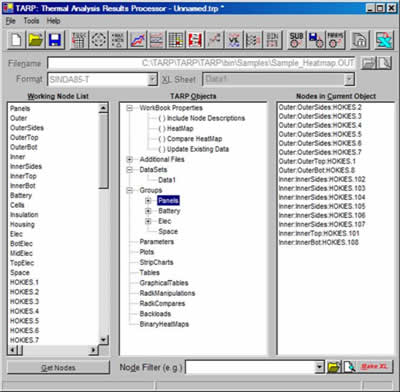Image resolution: width=400 pixels, height=392 pixels.
Task: Click down arrow of Working Node List scrollbar
Action: coord(104,340)
